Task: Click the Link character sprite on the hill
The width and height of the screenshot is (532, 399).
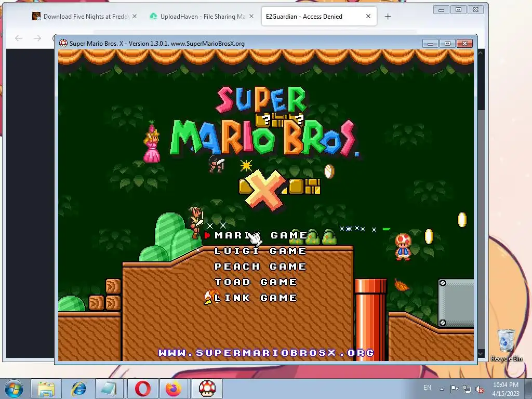Action: (x=196, y=222)
